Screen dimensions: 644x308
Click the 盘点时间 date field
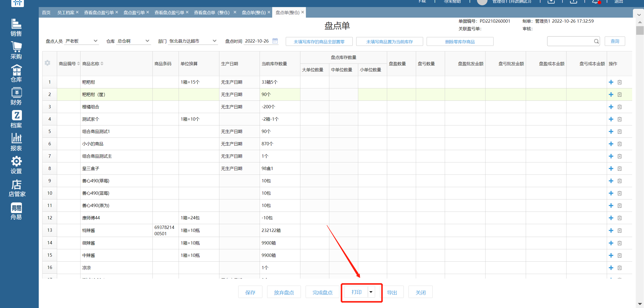(x=257, y=41)
